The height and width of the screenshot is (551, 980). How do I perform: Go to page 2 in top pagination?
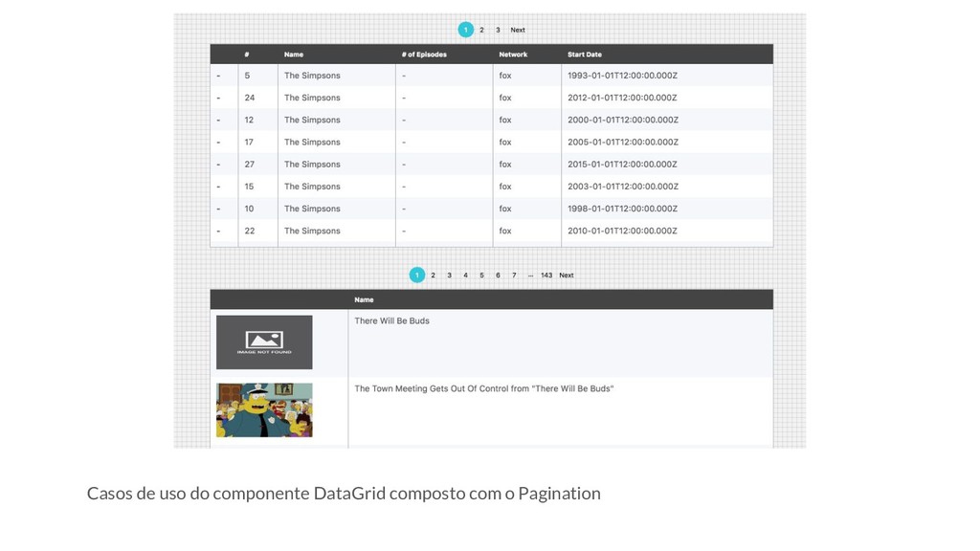pos(482,30)
